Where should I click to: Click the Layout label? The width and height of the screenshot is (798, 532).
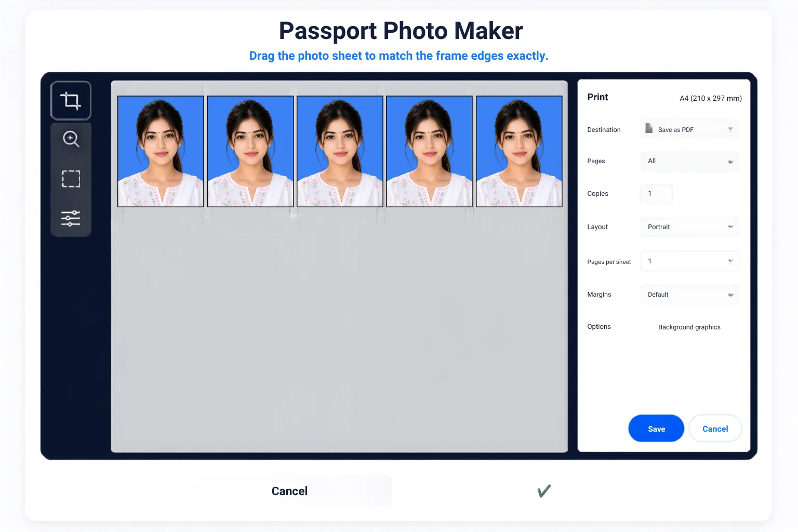click(x=597, y=227)
